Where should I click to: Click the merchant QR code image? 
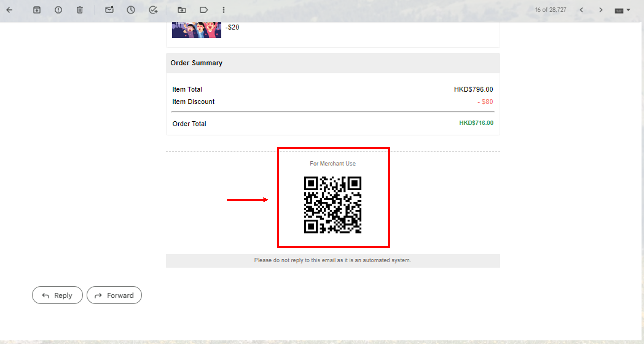coord(333,205)
